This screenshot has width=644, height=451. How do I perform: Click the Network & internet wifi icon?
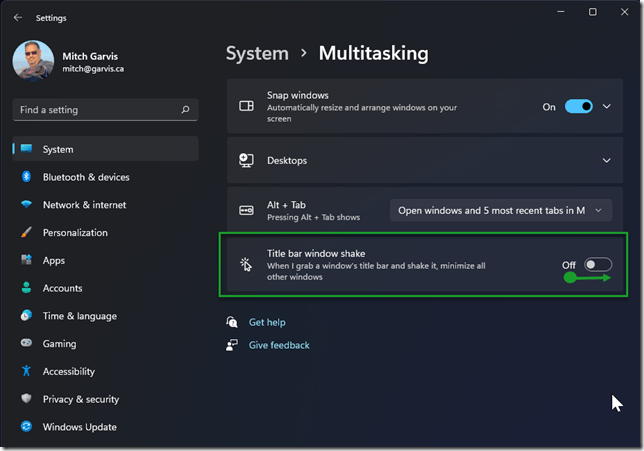click(x=26, y=205)
